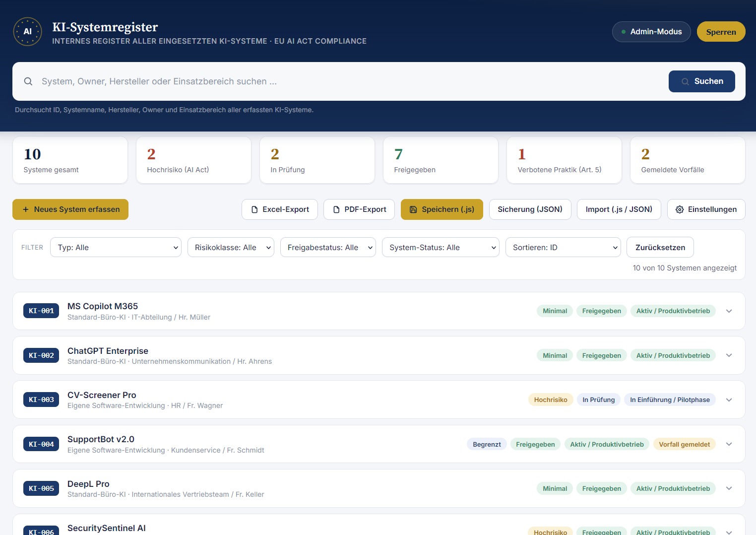Screen dimensions: 756x535
Task: Click the KI-003 ID badge
Action: coord(41,400)
